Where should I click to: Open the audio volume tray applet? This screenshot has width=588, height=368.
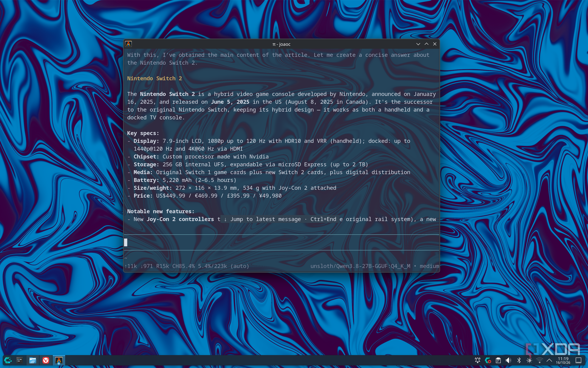tap(508, 360)
